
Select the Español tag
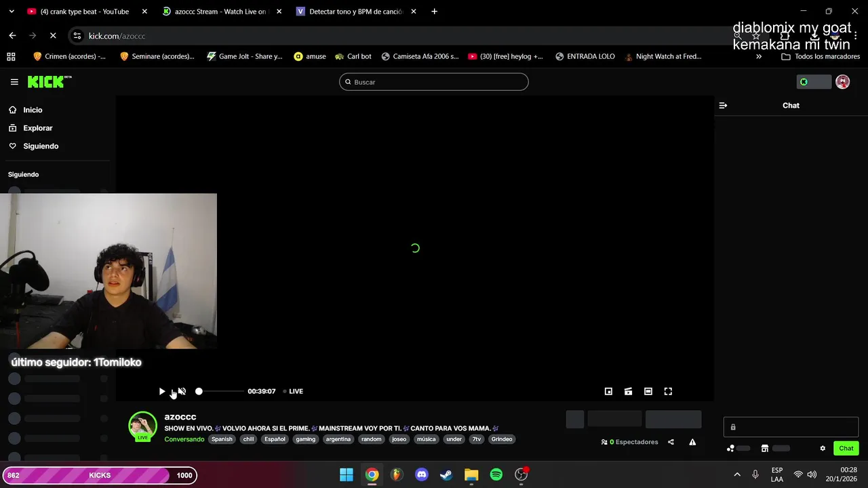275,439
